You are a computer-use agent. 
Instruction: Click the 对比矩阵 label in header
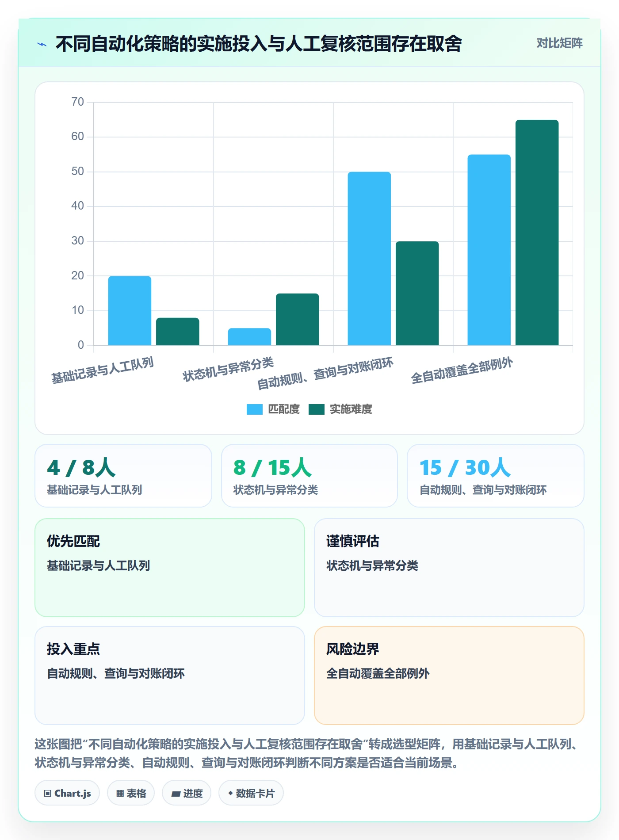pos(559,43)
